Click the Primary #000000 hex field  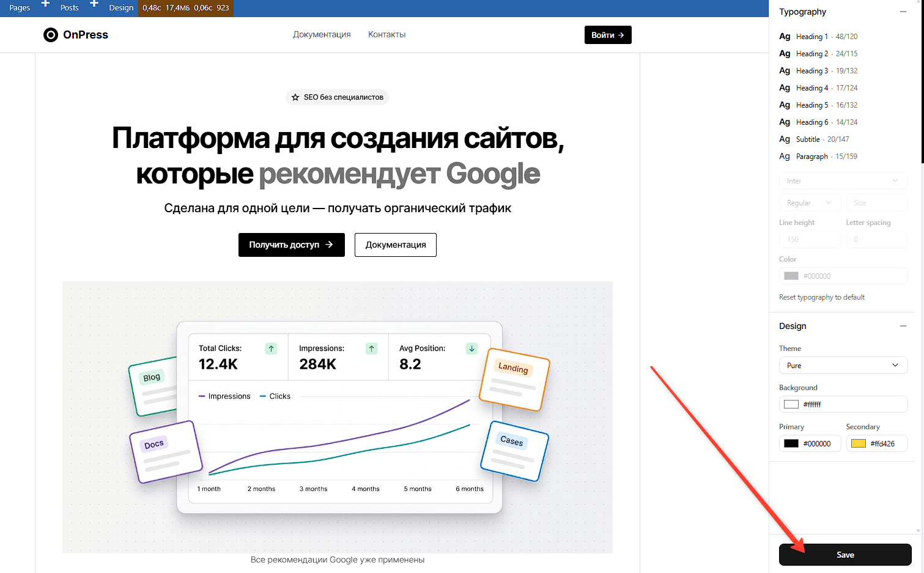point(810,443)
